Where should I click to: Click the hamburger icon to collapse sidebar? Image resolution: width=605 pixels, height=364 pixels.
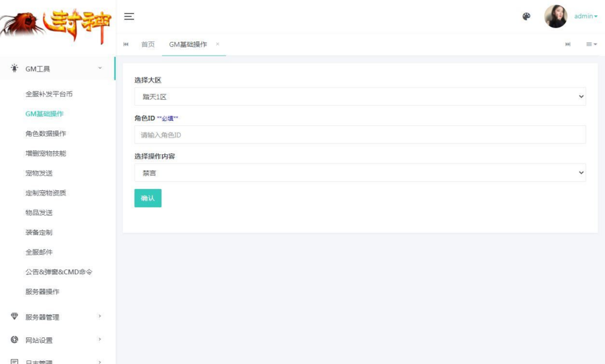click(x=129, y=17)
